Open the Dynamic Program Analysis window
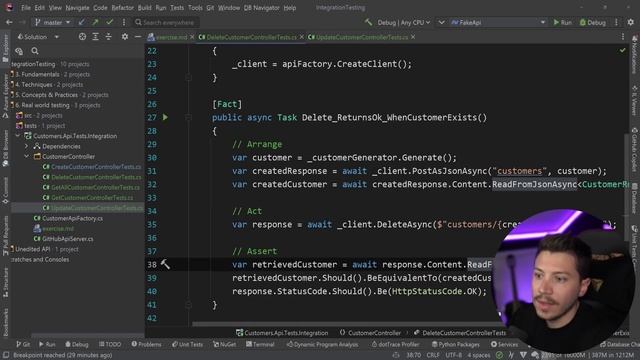Screen dimensions: 640x360 click(x=322, y=344)
